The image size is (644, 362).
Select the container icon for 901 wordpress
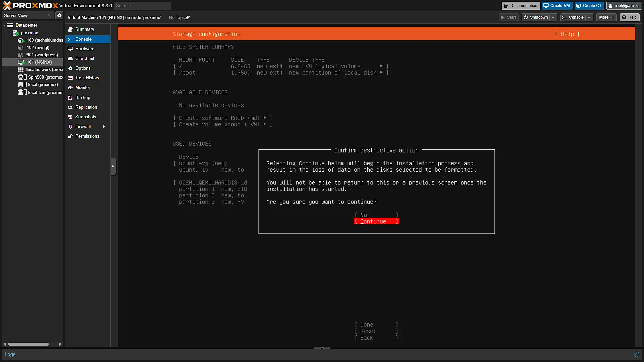(21, 55)
